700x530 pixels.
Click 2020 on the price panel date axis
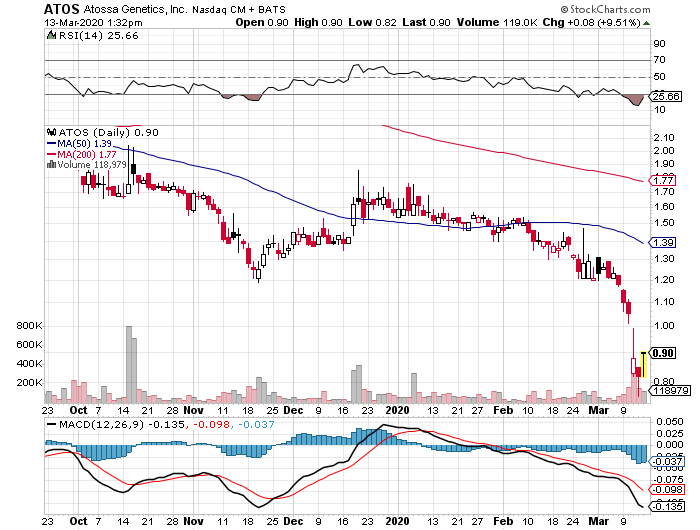click(x=397, y=410)
